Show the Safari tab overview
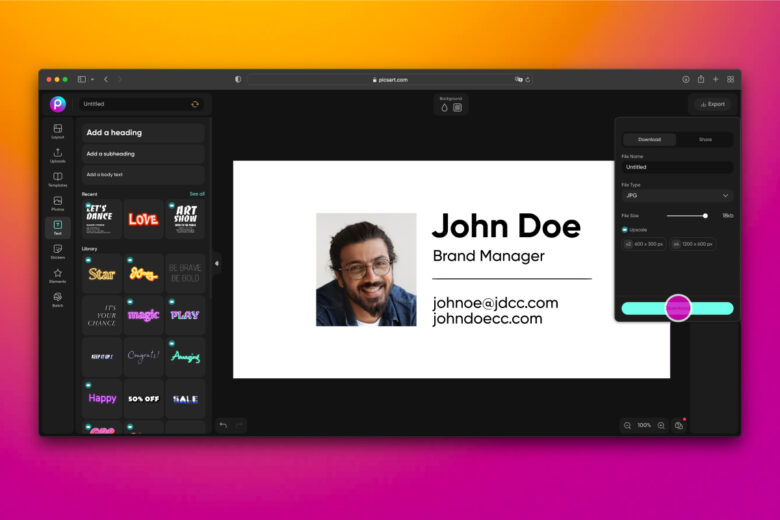Viewport: 780px width, 520px height. (x=730, y=79)
